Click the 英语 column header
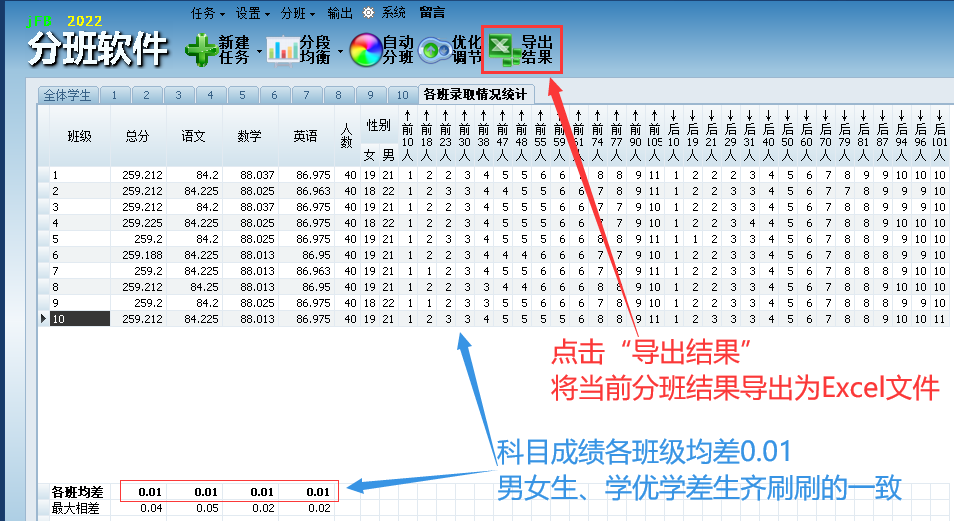The height and width of the screenshot is (521, 954). (305, 136)
